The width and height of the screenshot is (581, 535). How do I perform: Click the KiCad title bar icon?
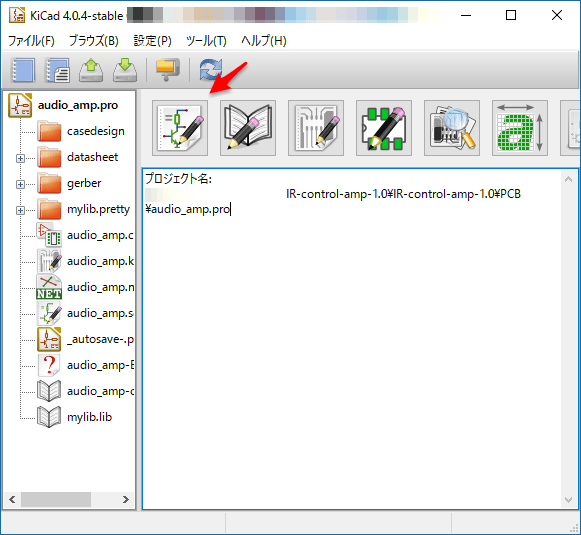pyautogui.click(x=17, y=15)
